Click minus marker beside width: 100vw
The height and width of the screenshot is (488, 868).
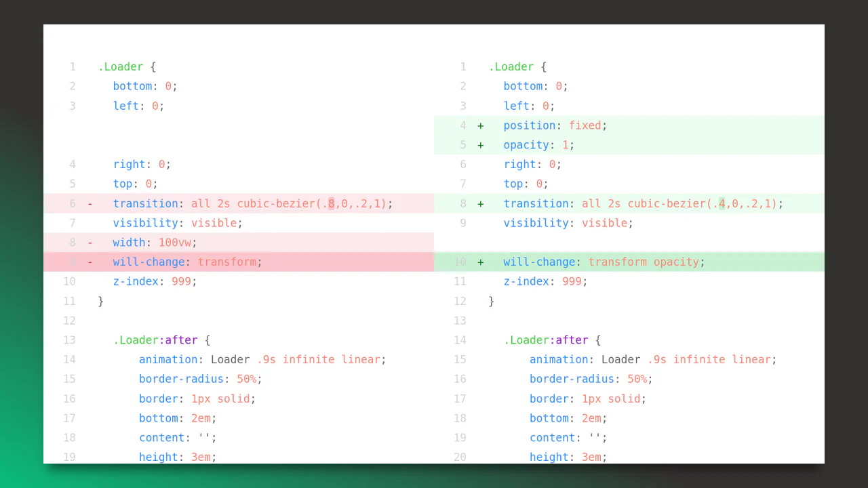click(x=90, y=243)
